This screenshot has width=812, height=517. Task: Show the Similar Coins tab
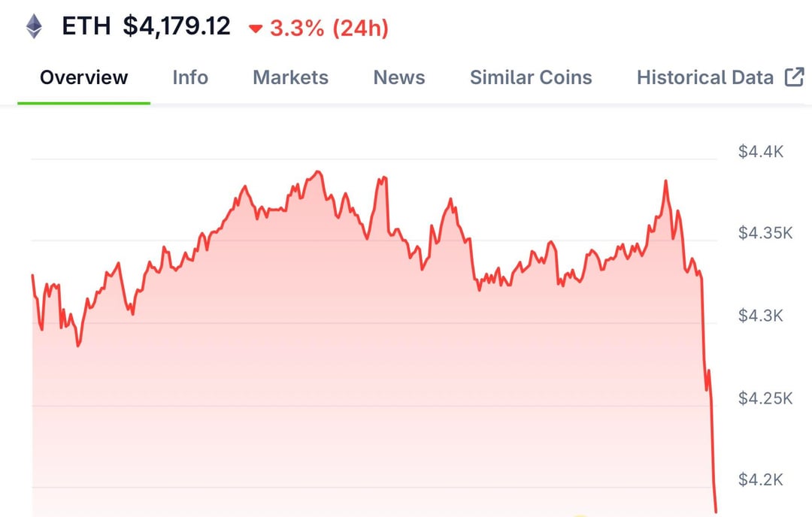[x=531, y=77]
